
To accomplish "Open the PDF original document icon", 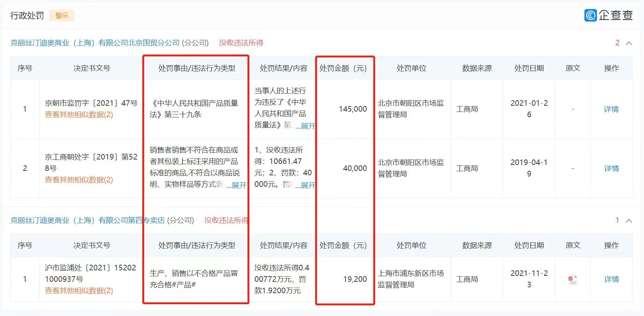I will (573, 280).
